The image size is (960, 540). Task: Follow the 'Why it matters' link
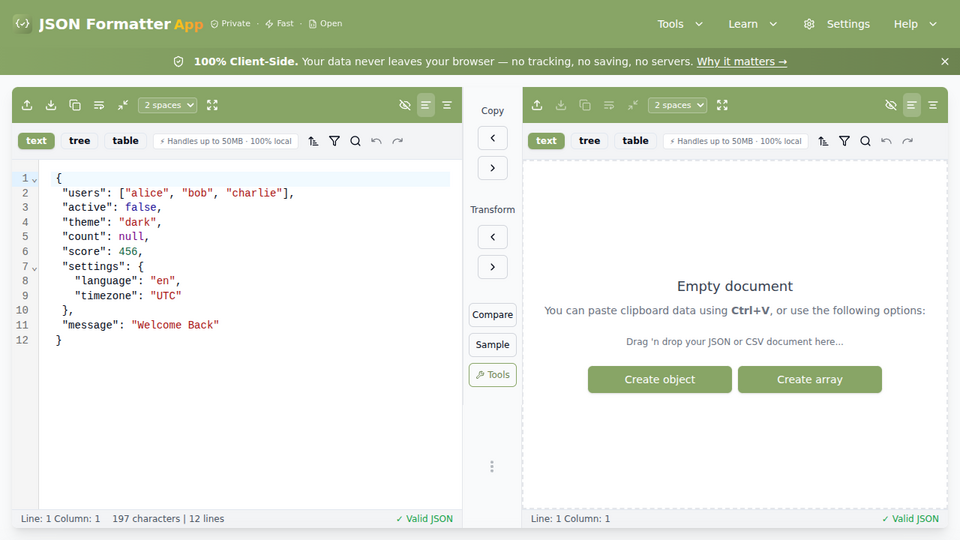coord(741,62)
